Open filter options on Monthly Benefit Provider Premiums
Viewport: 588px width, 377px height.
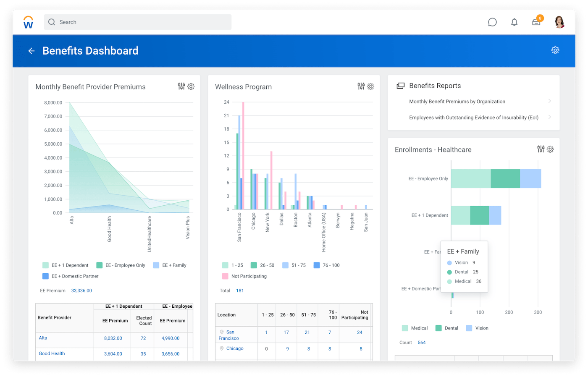(181, 86)
